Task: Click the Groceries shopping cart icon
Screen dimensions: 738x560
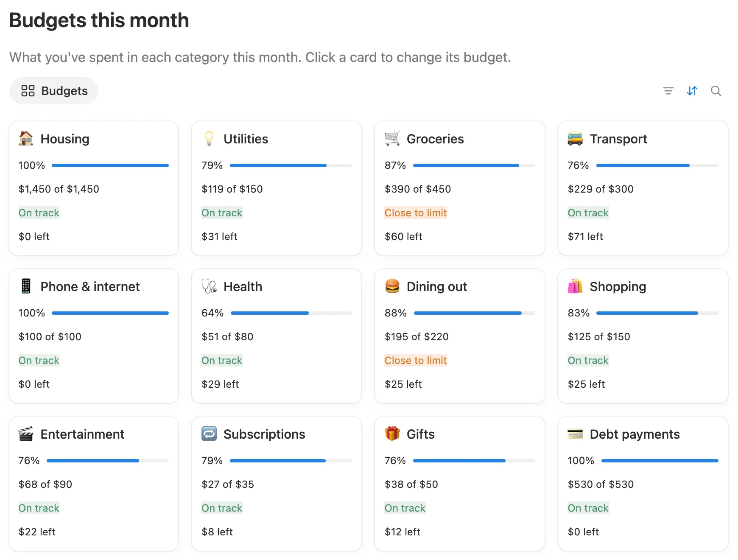Action: tap(392, 139)
